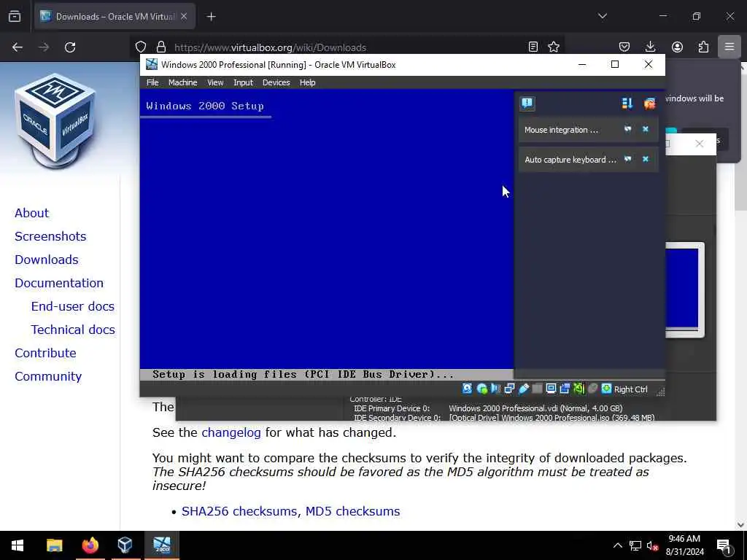
Task: Open the Documentation link
Action: (59, 283)
